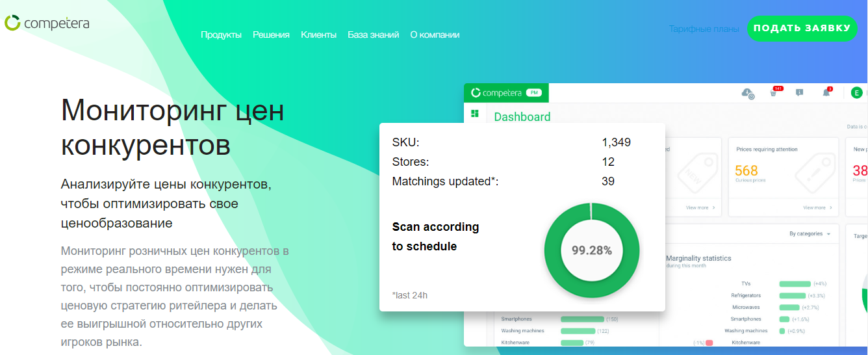
Task: Click the Мониторинг цен конкурентов headline
Action: [x=172, y=127]
